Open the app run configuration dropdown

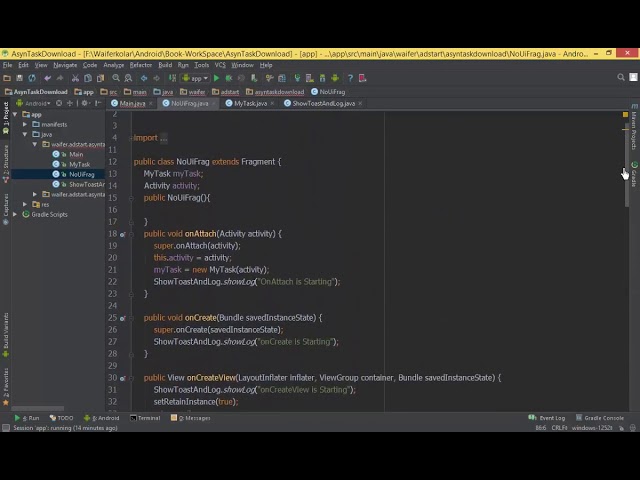(x=196, y=78)
